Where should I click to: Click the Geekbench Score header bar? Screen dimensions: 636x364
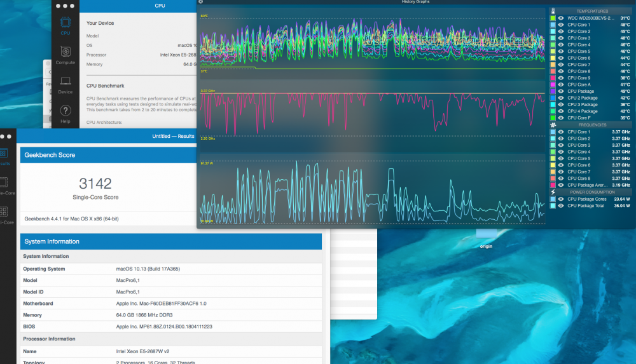[109, 155]
